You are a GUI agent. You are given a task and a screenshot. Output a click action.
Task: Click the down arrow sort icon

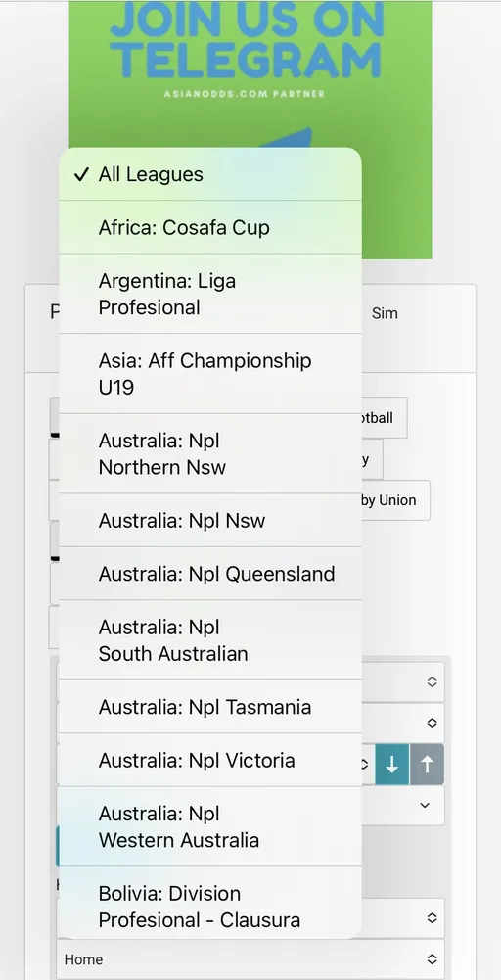(391, 765)
